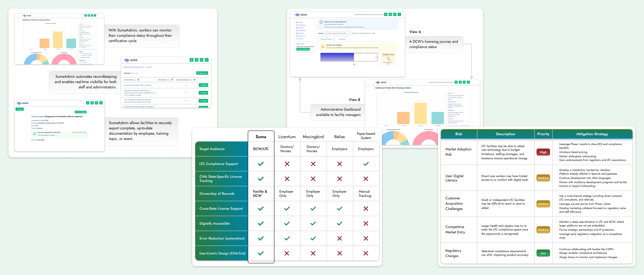Click the log out icon in the top-right header
This screenshot has height=275, width=644.
(x=399, y=15)
